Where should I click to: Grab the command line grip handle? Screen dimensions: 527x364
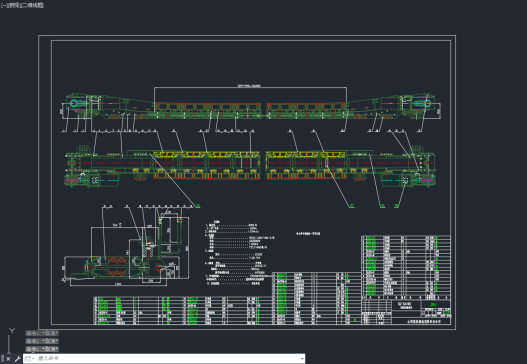pyautogui.click(x=2, y=359)
